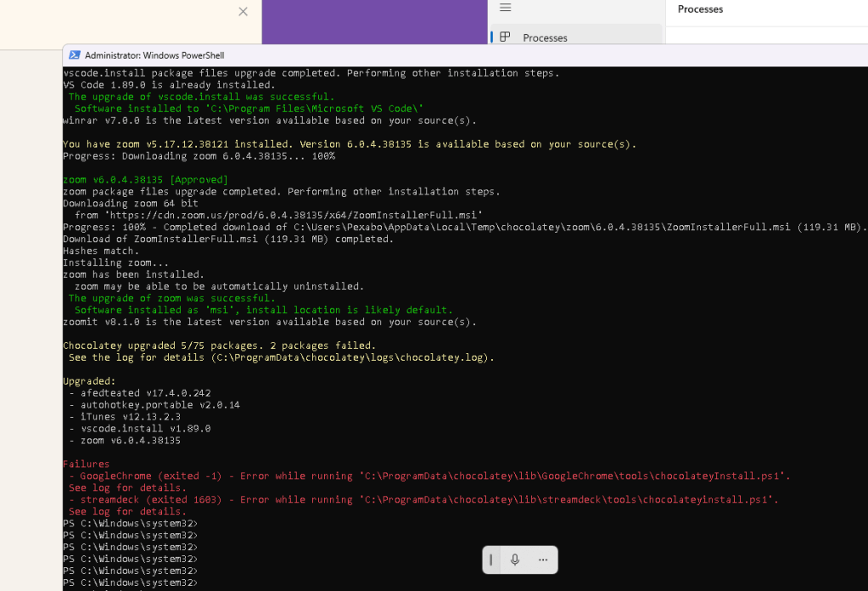
Task: Close the beige panel with the X button
Action: [x=243, y=12]
